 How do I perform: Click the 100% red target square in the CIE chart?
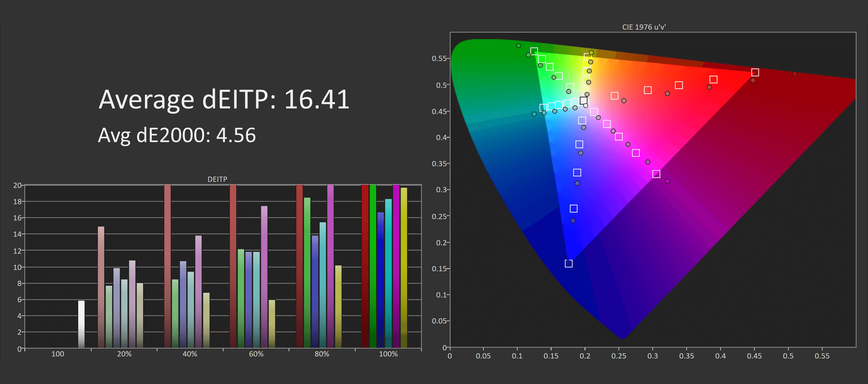(x=755, y=73)
